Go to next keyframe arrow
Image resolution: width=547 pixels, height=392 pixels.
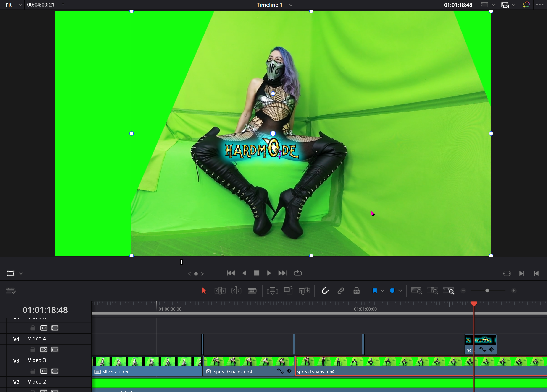point(202,274)
